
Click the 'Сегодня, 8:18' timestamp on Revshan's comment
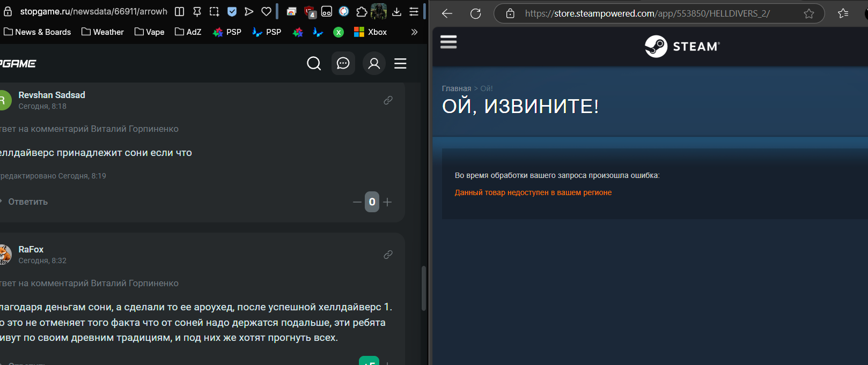click(x=42, y=106)
